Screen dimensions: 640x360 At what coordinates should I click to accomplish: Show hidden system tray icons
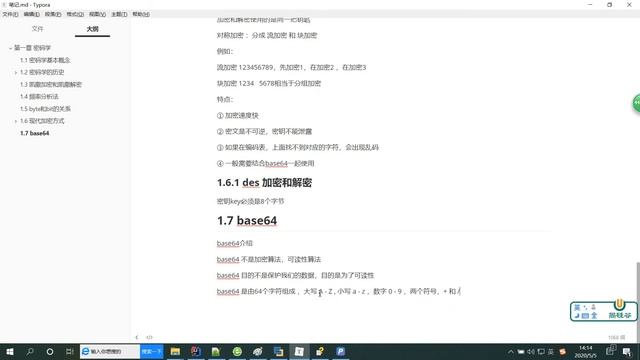(x=511, y=351)
